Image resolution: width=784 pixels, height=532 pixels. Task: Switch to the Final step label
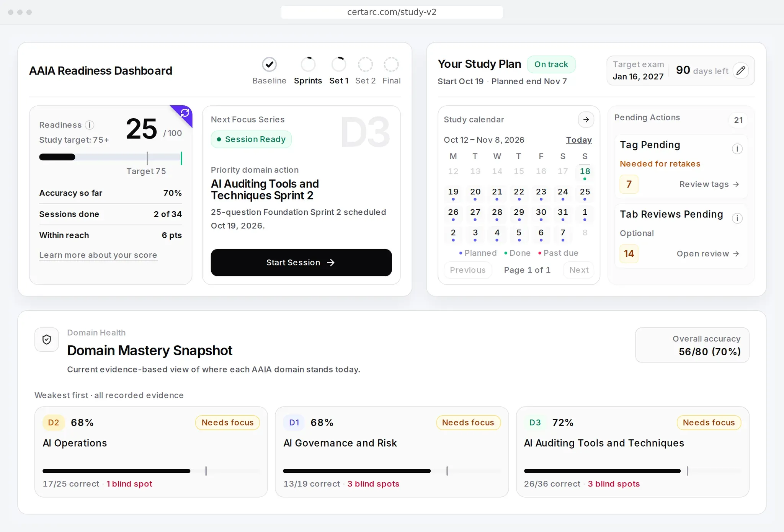point(391,81)
